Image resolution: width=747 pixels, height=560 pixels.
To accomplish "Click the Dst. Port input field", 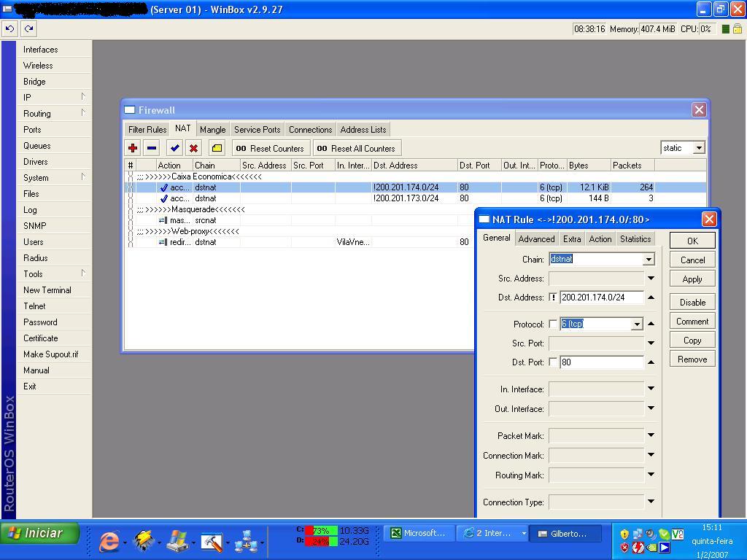I will pyautogui.click(x=601, y=362).
